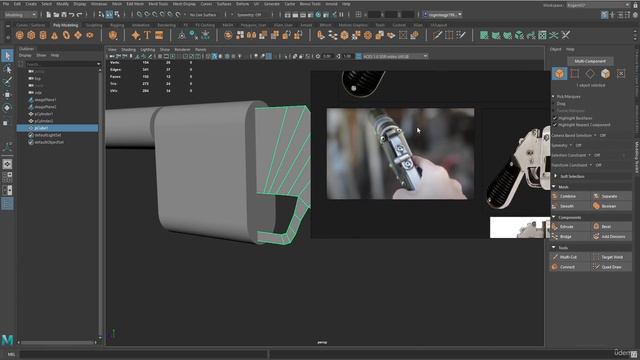Select the Pick/Marquee radio option

click(554, 97)
